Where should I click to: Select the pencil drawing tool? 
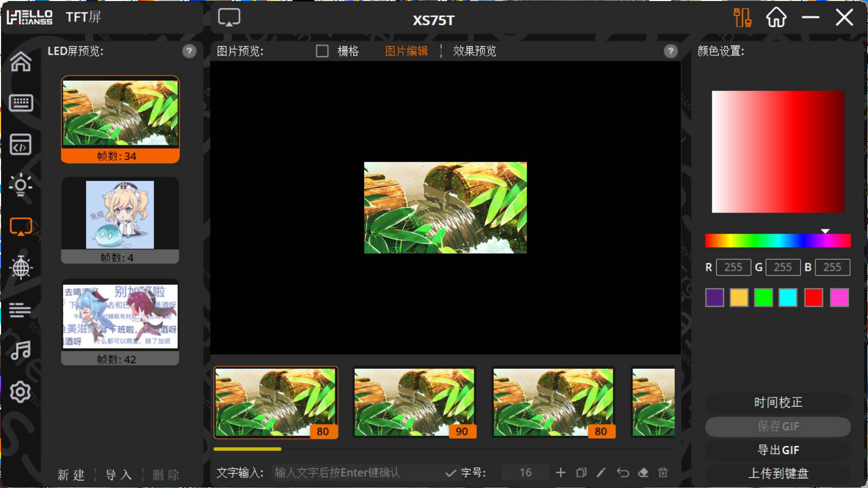coord(601,473)
